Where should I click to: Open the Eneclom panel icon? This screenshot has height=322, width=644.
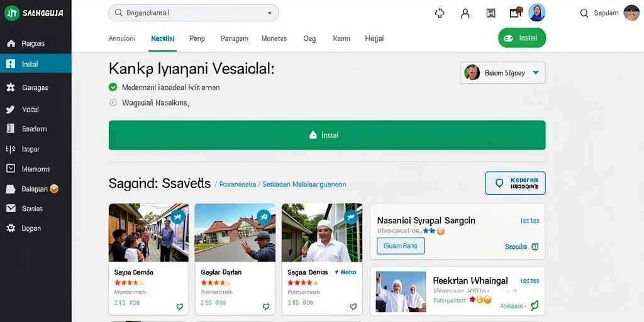click(11, 128)
